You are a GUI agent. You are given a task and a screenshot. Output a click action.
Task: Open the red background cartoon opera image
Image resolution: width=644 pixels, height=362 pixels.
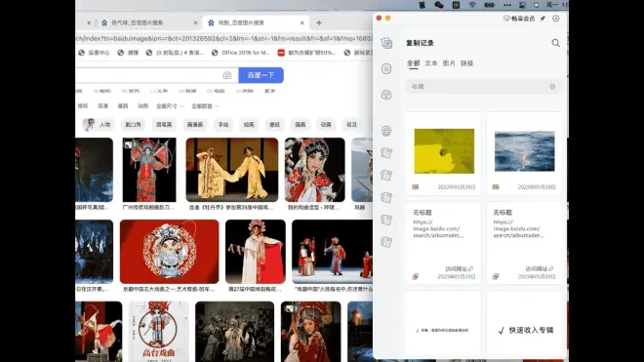pyautogui.click(x=169, y=252)
